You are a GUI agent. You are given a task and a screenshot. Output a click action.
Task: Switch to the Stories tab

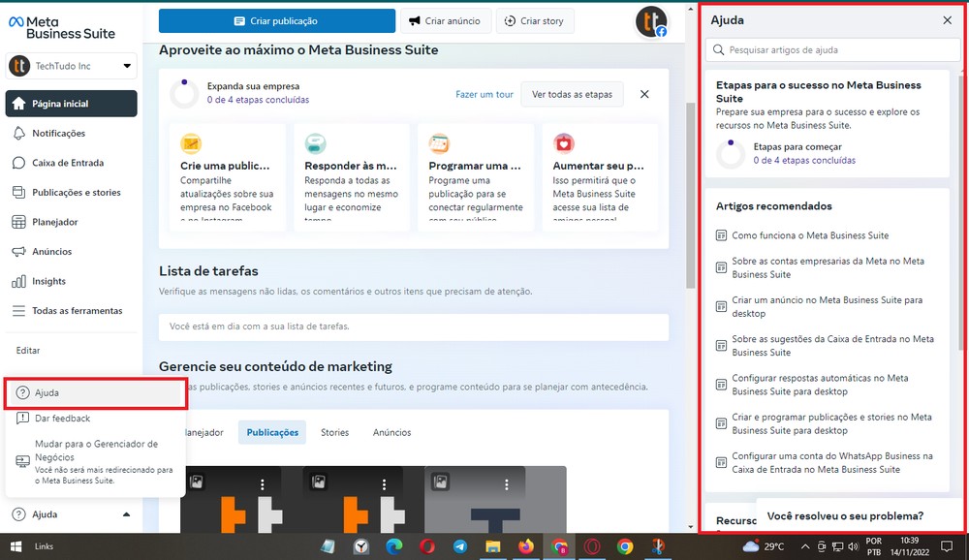(334, 432)
